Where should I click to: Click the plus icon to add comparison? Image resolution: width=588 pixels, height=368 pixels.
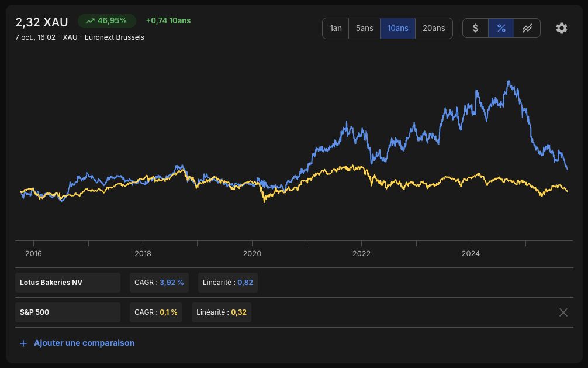pos(23,343)
